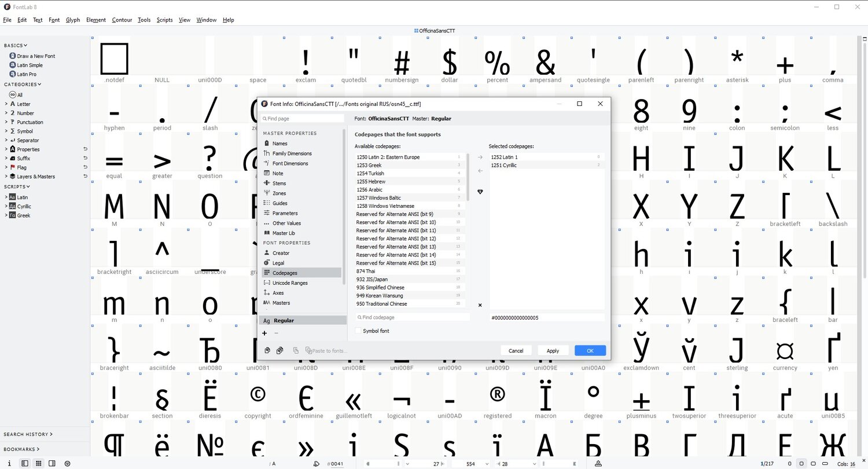Open the Contour menu
Image resolution: width=868 pixels, height=469 pixels.
pos(122,20)
